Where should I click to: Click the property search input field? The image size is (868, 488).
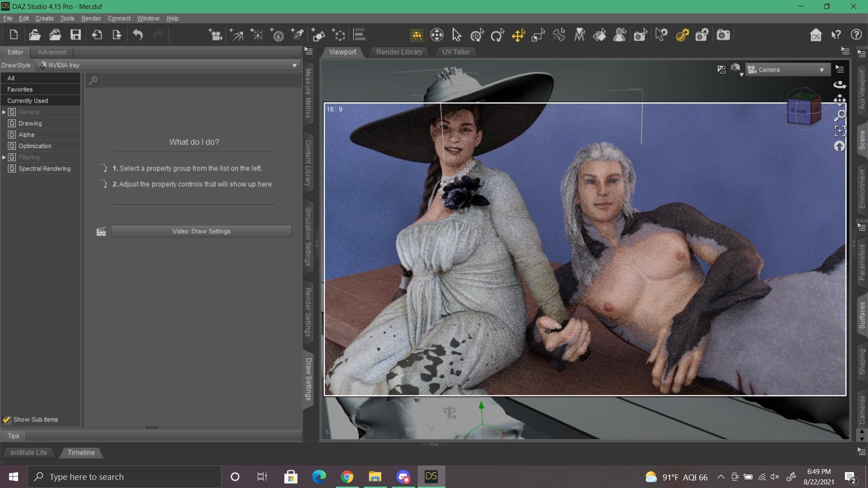(201, 80)
